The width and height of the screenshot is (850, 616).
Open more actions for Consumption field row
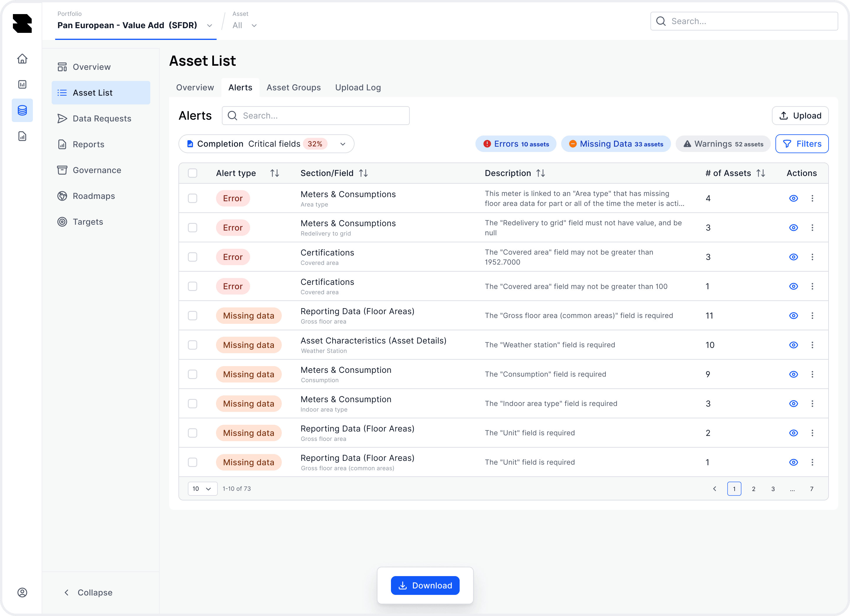pos(812,375)
